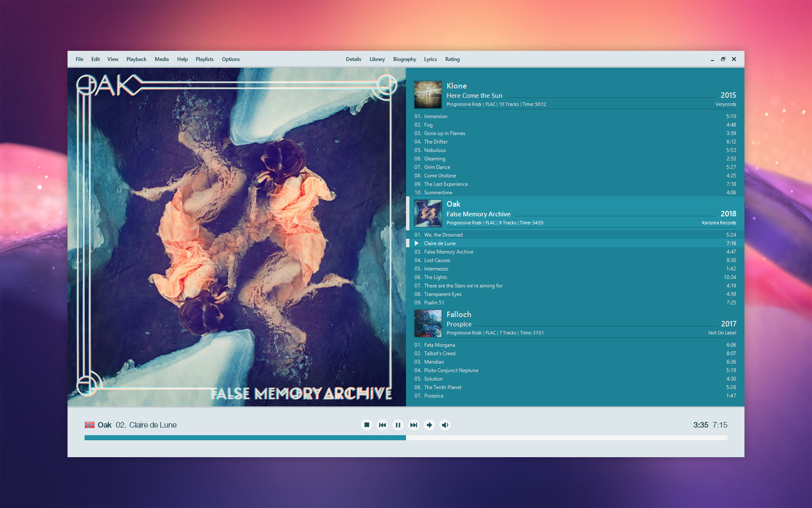Select the track False Memory Archive
The height and width of the screenshot is (508, 812).
575,252
